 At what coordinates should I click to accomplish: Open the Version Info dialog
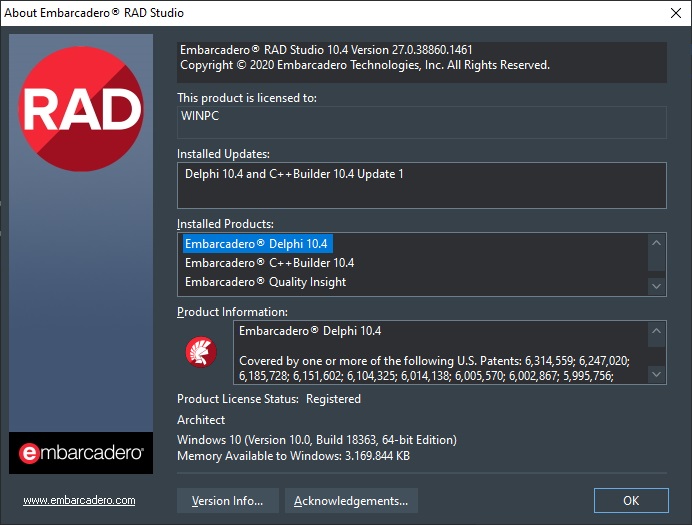pos(228,500)
